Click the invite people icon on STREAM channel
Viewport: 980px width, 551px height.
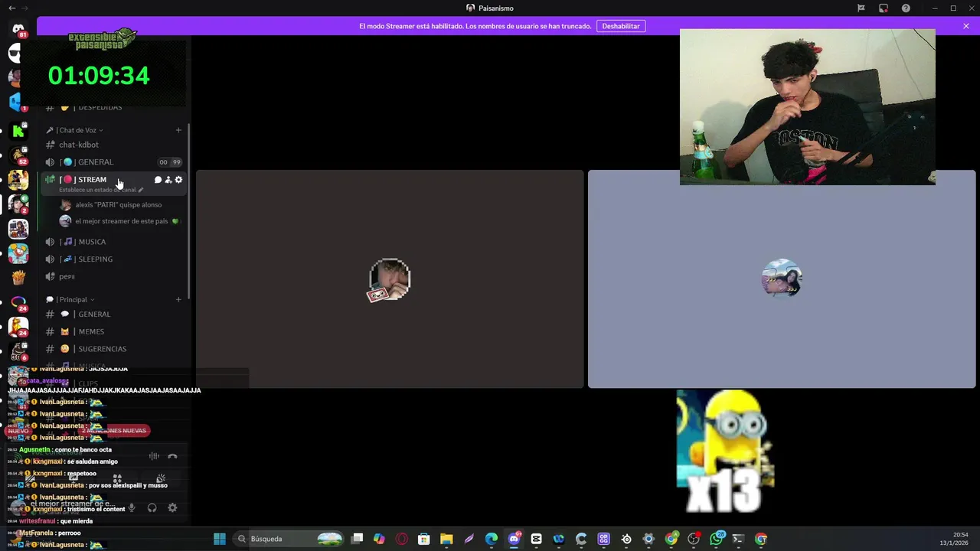coord(168,180)
